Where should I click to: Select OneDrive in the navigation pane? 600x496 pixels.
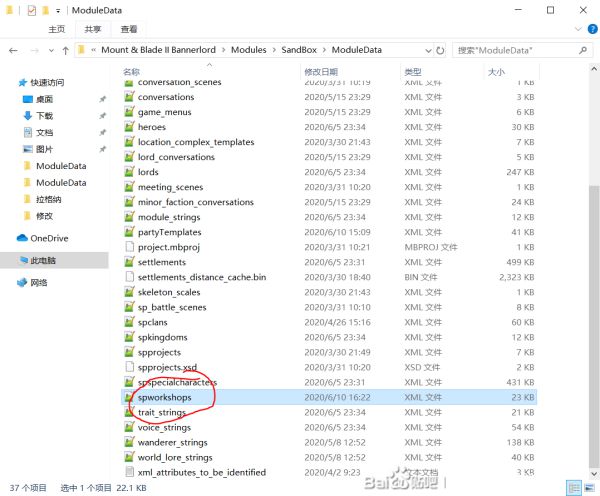(x=48, y=238)
